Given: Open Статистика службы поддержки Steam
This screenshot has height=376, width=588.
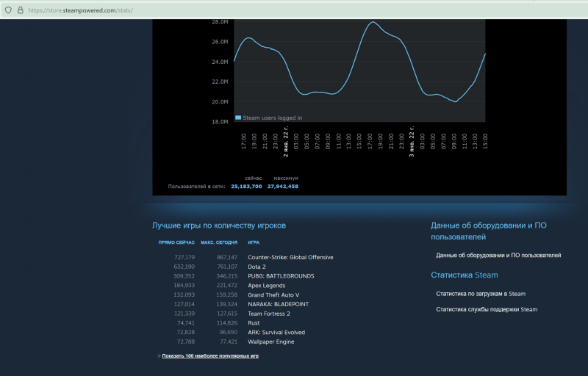Looking at the screenshot, I should point(487,310).
